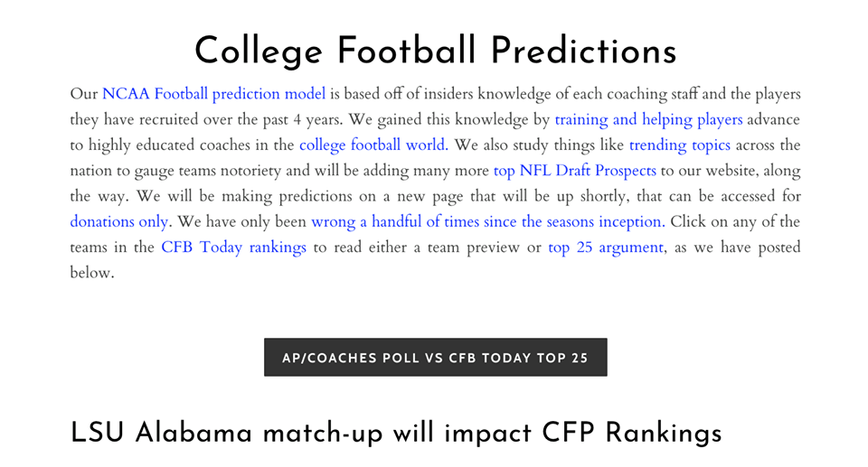Click the word 'Our' starting the paragraph
The width and height of the screenshot is (868, 467).
(83, 94)
